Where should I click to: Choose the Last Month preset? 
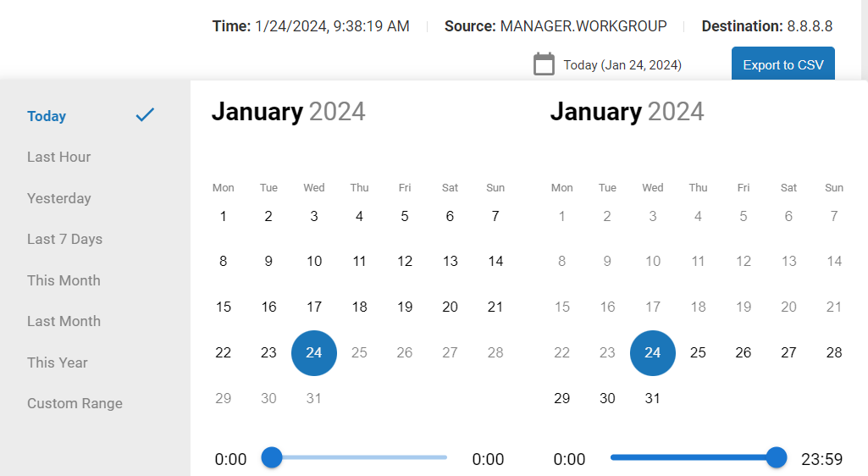click(x=64, y=321)
